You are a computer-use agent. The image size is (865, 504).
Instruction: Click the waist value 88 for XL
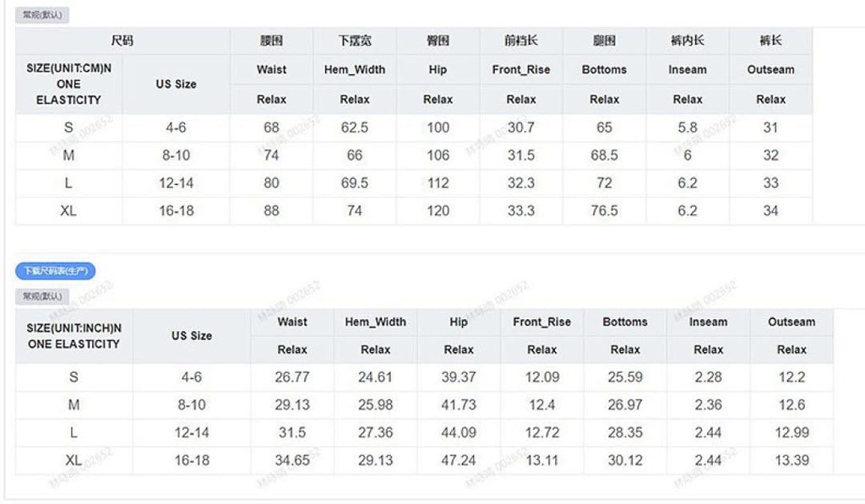[x=271, y=211]
